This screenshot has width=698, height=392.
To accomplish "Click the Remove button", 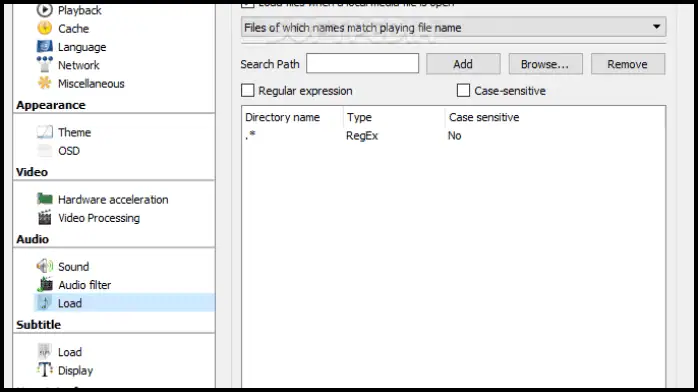I will [628, 64].
